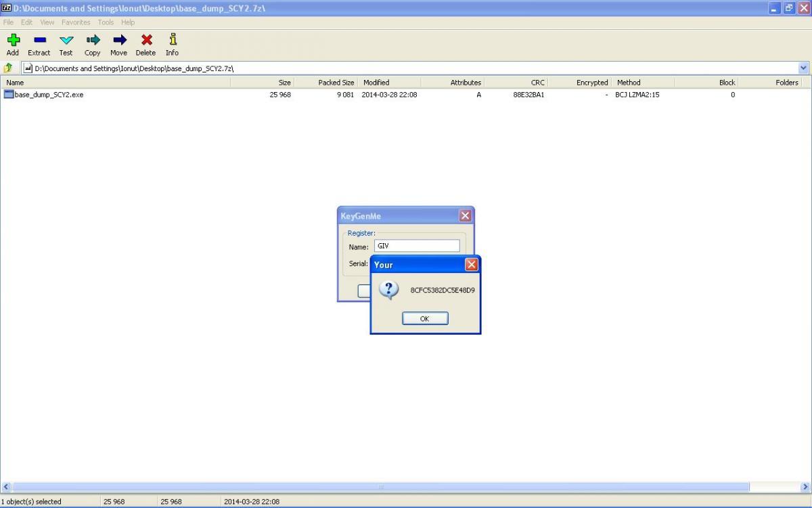Click the Extract toolbar icon

pyautogui.click(x=39, y=40)
